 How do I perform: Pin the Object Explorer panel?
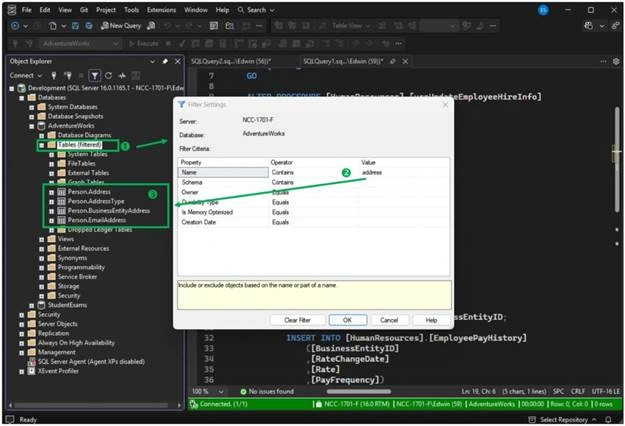click(x=165, y=61)
